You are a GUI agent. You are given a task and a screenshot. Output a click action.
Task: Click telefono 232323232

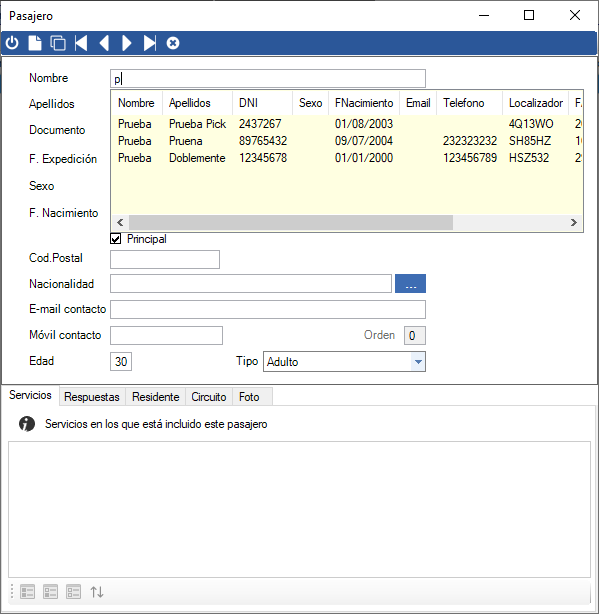point(470,141)
